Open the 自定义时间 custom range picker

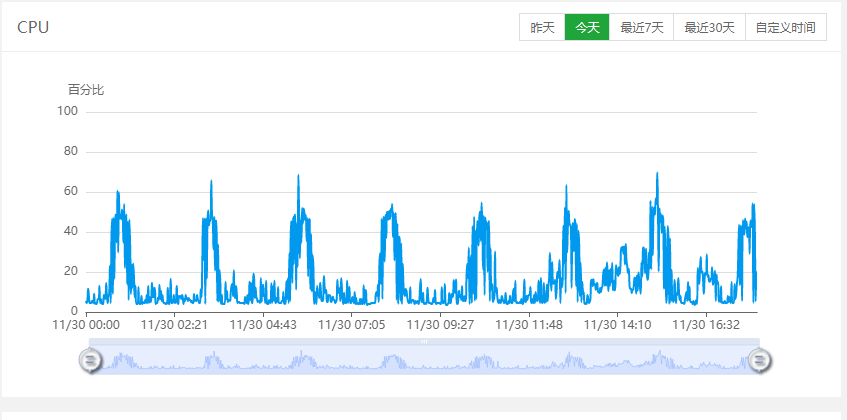point(785,27)
